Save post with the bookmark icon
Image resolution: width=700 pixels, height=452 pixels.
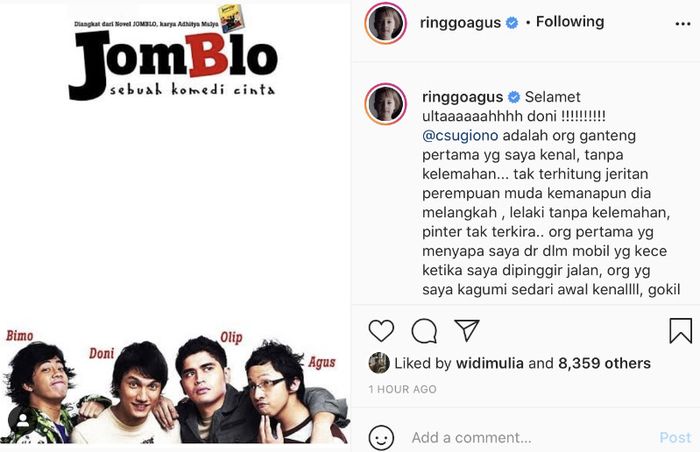(x=680, y=331)
